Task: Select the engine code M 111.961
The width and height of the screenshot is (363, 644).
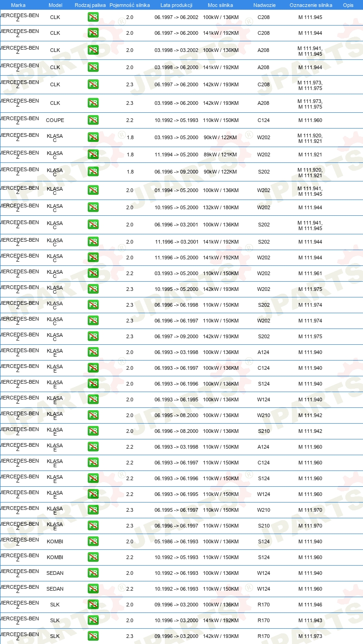Action: [310, 273]
